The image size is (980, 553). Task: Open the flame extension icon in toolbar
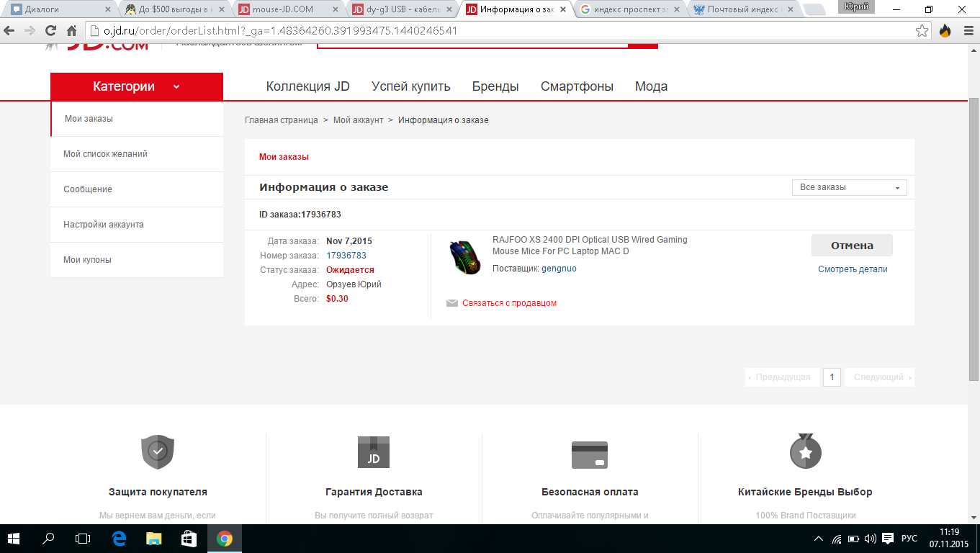tap(945, 31)
